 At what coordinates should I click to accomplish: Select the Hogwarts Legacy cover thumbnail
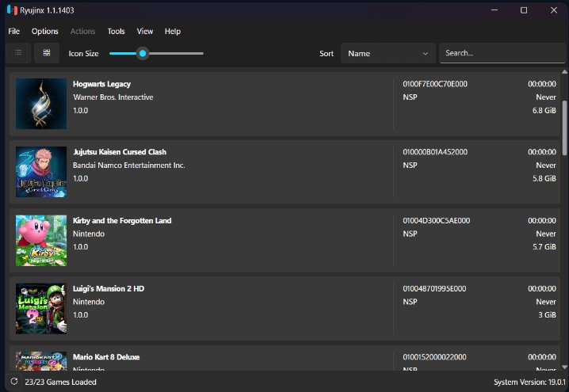coord(41,104)
